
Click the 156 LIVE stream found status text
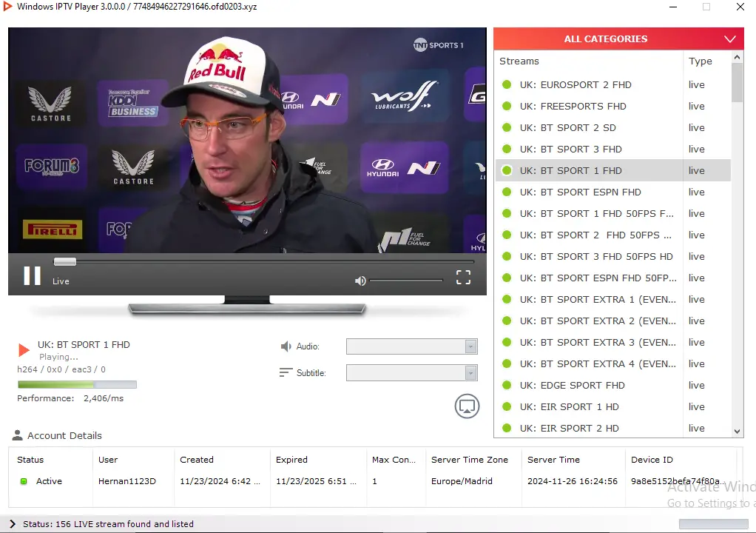click(108, 524)
